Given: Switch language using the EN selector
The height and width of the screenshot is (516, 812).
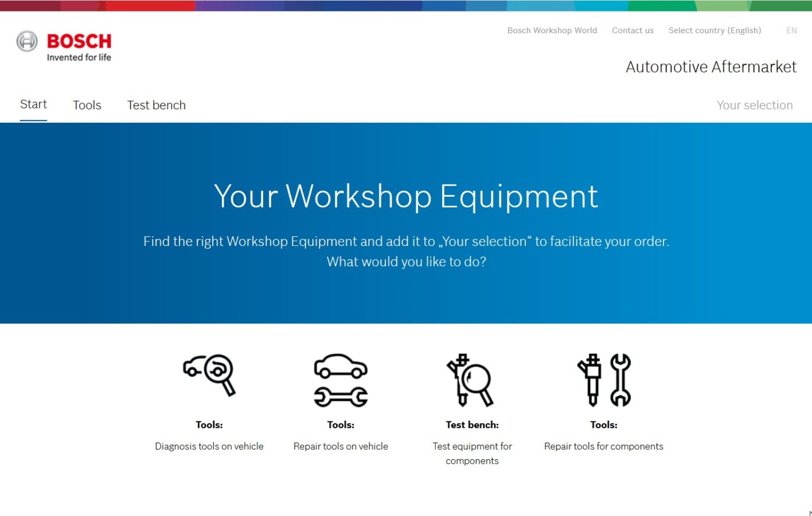Looking at the screenshot, I should pyautogui.click(x=791, y=30).
